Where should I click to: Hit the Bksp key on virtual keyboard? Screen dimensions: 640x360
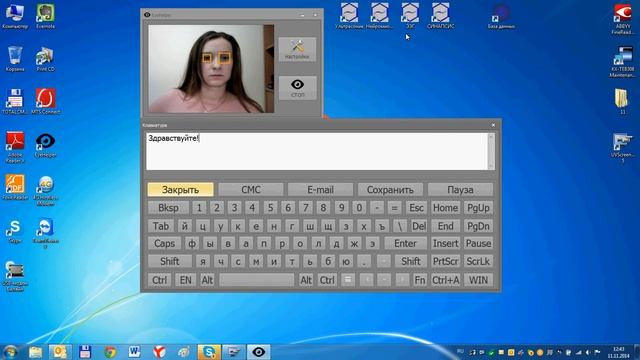pos(168,208)
